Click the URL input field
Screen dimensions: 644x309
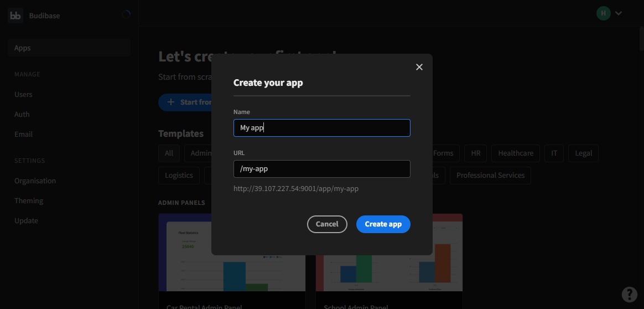pyautogui.click(x=321, y=169)
